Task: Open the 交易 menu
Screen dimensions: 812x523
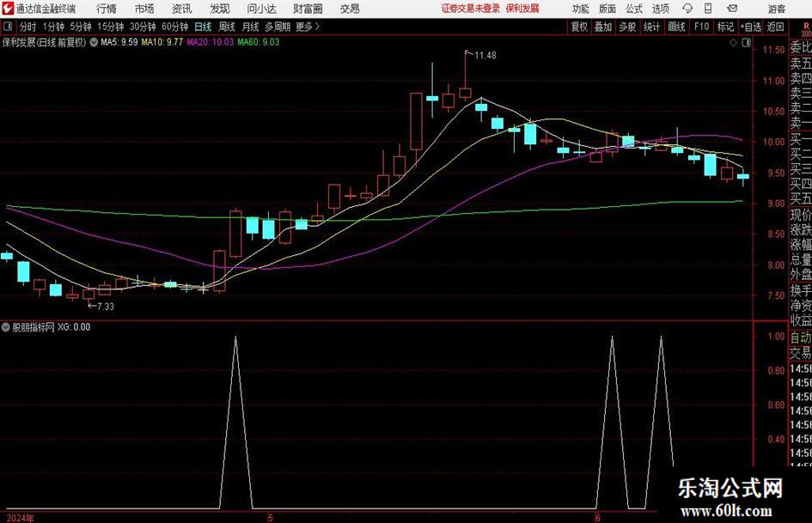Action: 350,9
